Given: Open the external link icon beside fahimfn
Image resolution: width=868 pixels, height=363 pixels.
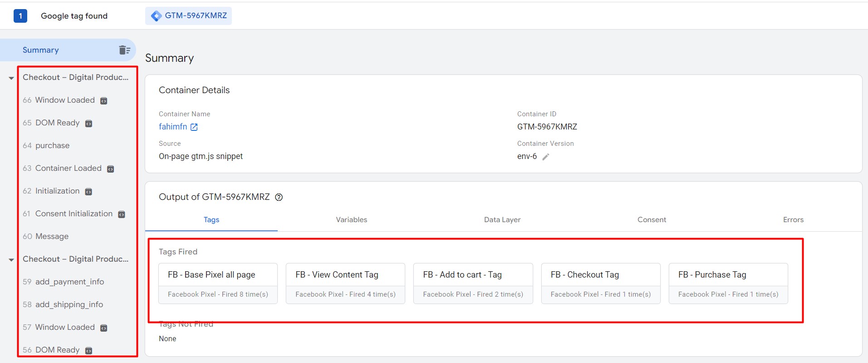Looking at the screenshot, I should [194, 127].
